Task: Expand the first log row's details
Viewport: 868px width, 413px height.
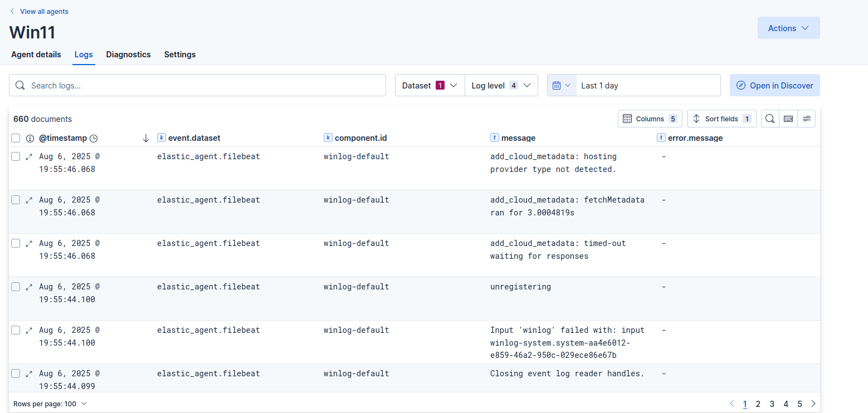Action: click(x=29, y=157)
